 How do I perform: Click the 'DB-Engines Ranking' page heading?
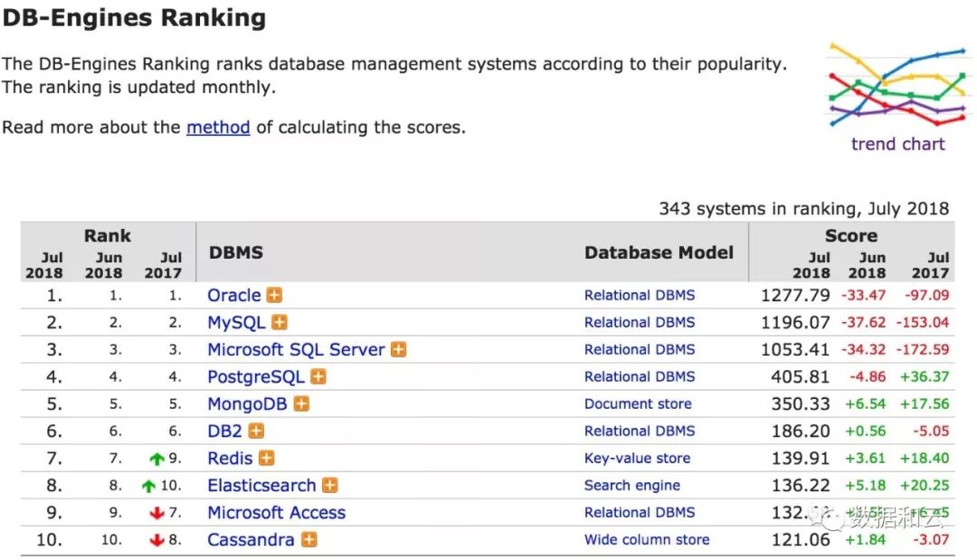(134, 17)
